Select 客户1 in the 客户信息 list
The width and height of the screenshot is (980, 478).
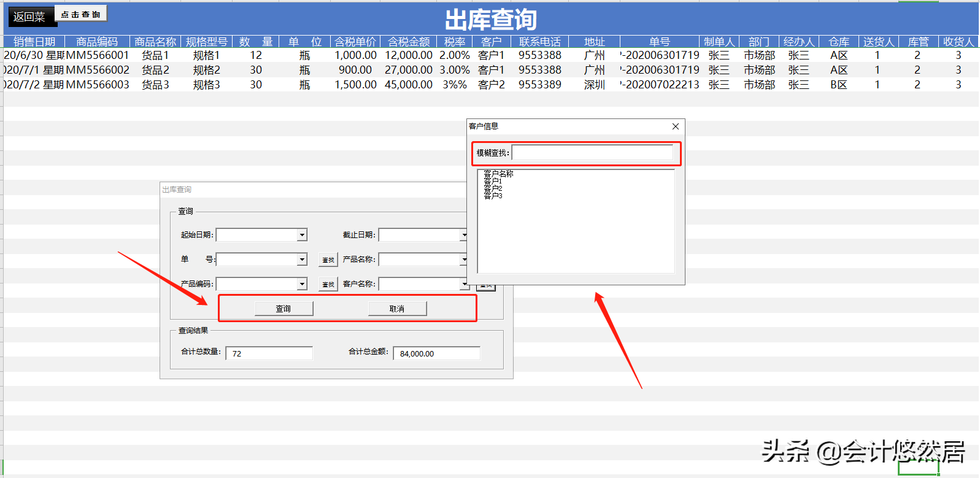[x=493, y=182]
